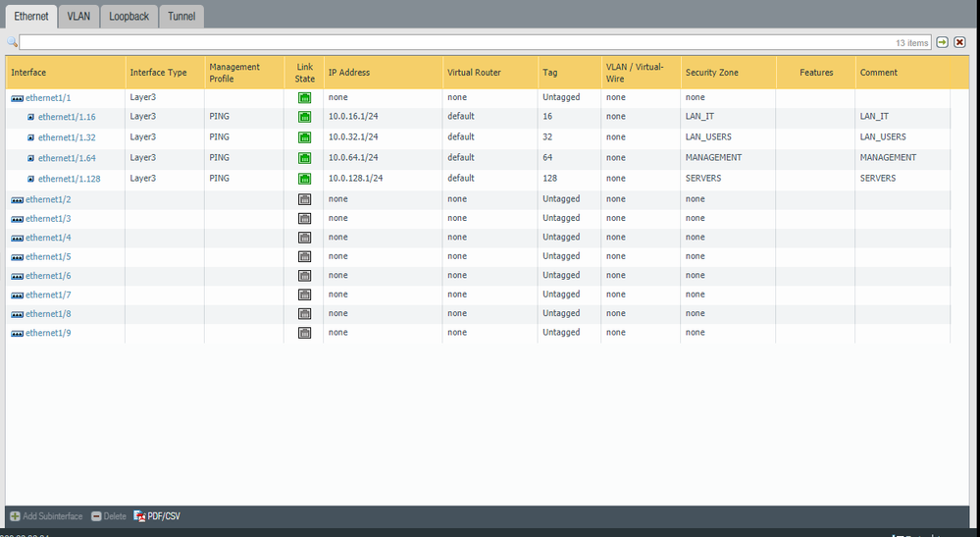Screen dimensions: 980x537
Task: Click the green arrow apply filter icon
Action: (x=942, y=43)
